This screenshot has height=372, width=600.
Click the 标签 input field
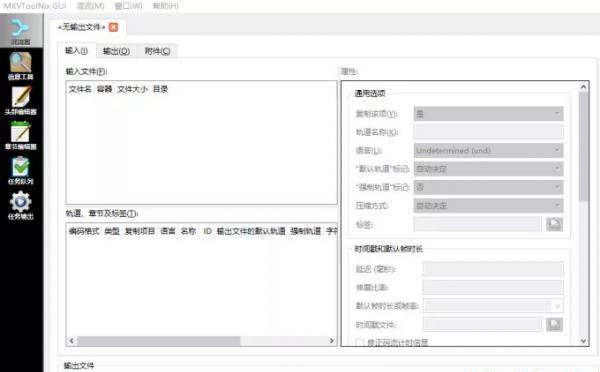point(478,224)
